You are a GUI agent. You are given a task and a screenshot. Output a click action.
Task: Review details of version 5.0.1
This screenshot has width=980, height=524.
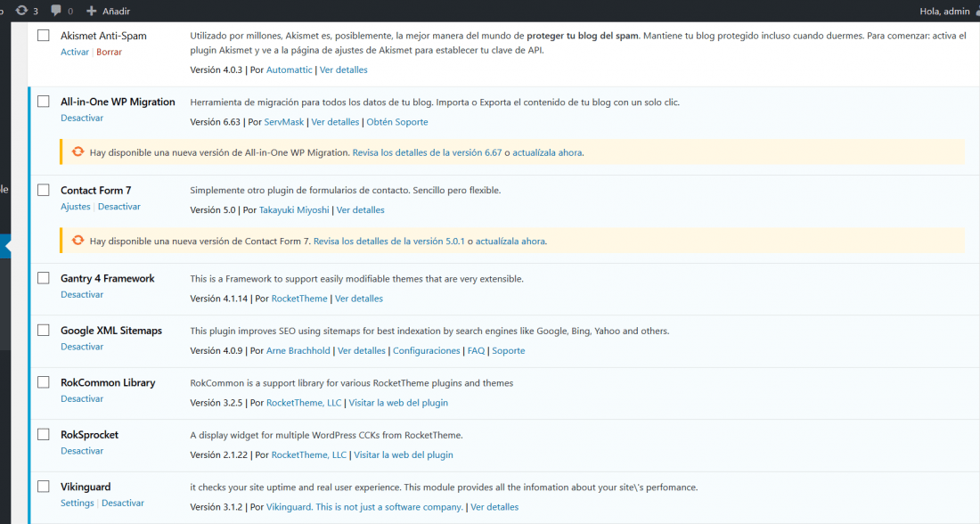(x=388, y=242)
